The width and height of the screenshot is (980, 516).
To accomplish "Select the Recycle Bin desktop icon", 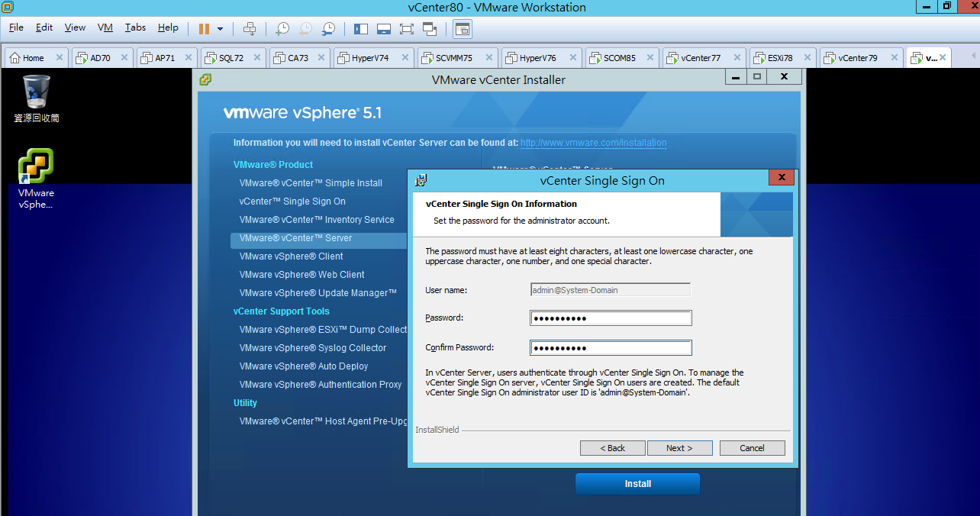I will pyautogui.click(x=37, y=98).
